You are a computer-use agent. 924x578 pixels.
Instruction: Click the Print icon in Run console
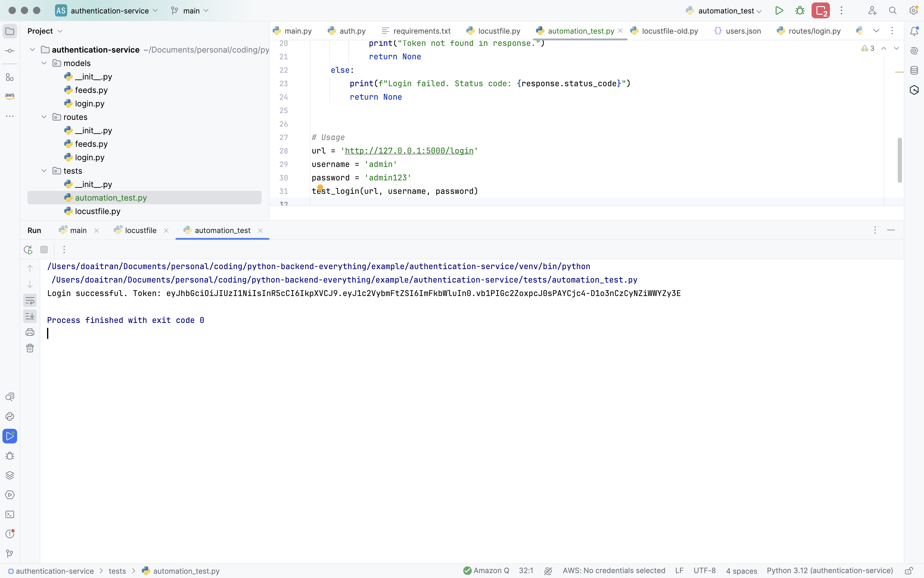tap(30, 332)
